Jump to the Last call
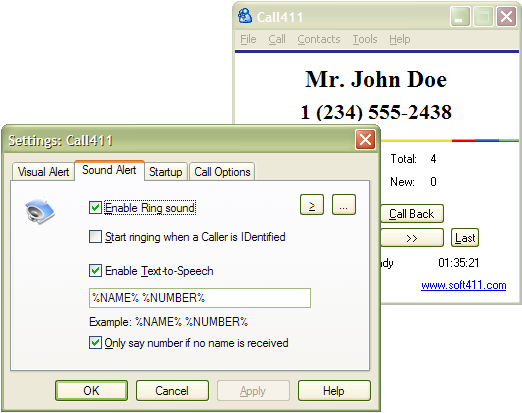 point(465,238)
